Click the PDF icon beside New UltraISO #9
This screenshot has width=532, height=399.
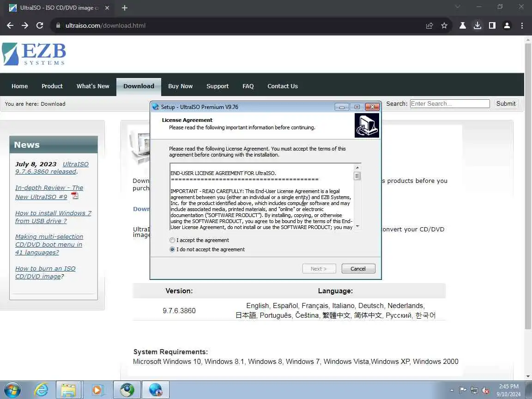[x=75, y=196]
